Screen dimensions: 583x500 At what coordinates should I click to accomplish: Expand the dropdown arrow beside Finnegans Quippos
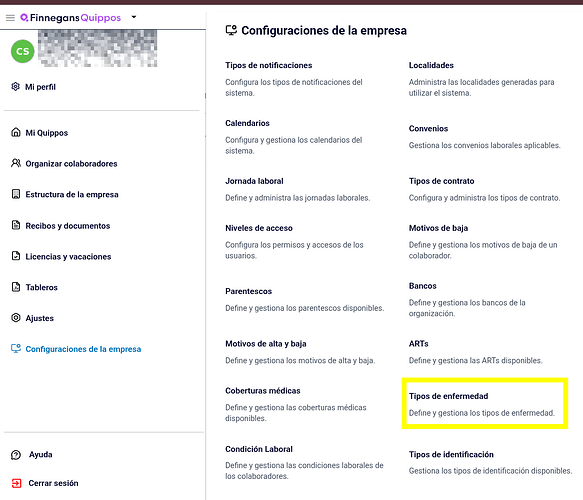pos(134,17)
